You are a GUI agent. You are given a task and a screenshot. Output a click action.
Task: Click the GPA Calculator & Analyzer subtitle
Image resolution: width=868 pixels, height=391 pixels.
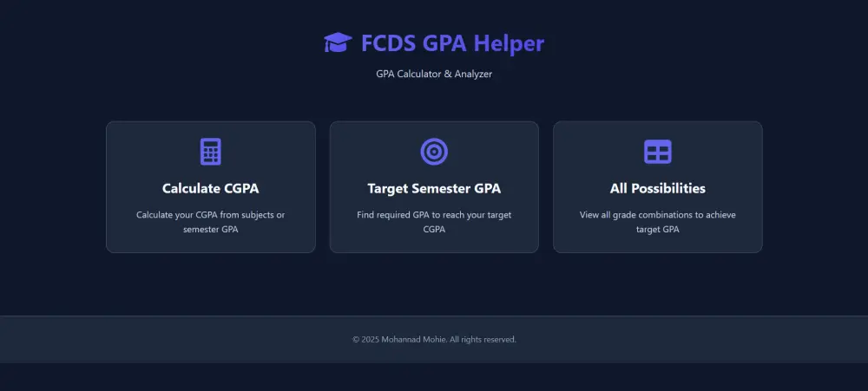[434, 75]
